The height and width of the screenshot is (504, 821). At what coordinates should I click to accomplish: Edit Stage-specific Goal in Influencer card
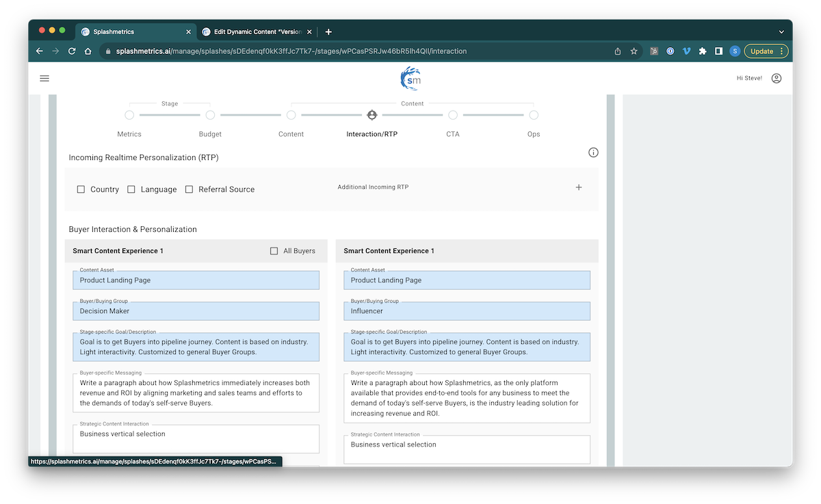coord(467,347)
